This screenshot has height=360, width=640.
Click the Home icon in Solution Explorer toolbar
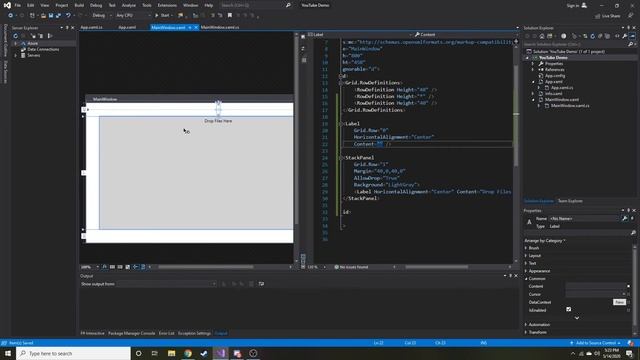[542, 36]
